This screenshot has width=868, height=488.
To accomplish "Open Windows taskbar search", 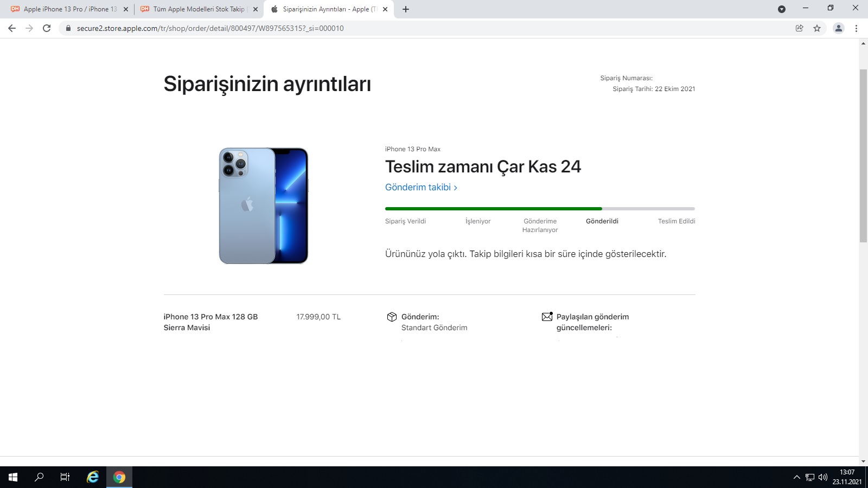I will coord(39,477).
